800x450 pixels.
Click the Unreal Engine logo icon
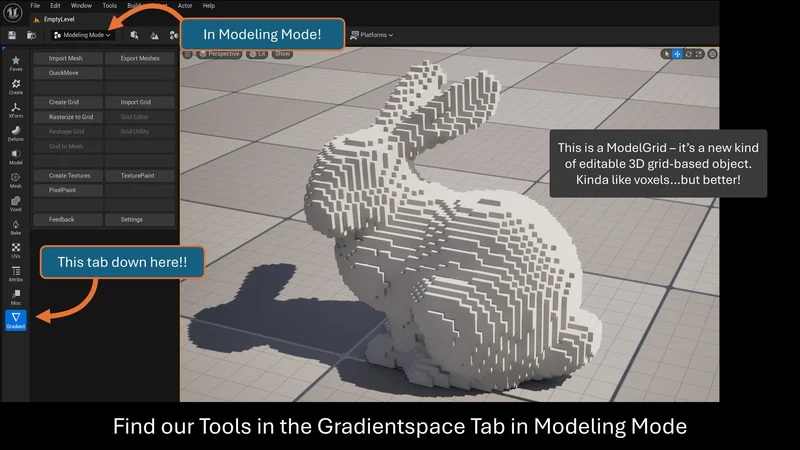coord(13,12)
